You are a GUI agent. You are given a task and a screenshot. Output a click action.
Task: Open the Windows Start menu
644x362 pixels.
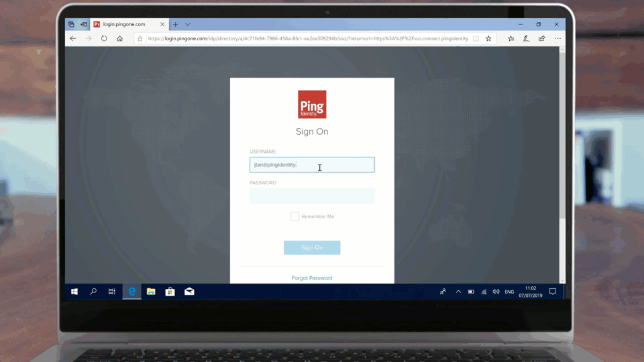(74, 292)
